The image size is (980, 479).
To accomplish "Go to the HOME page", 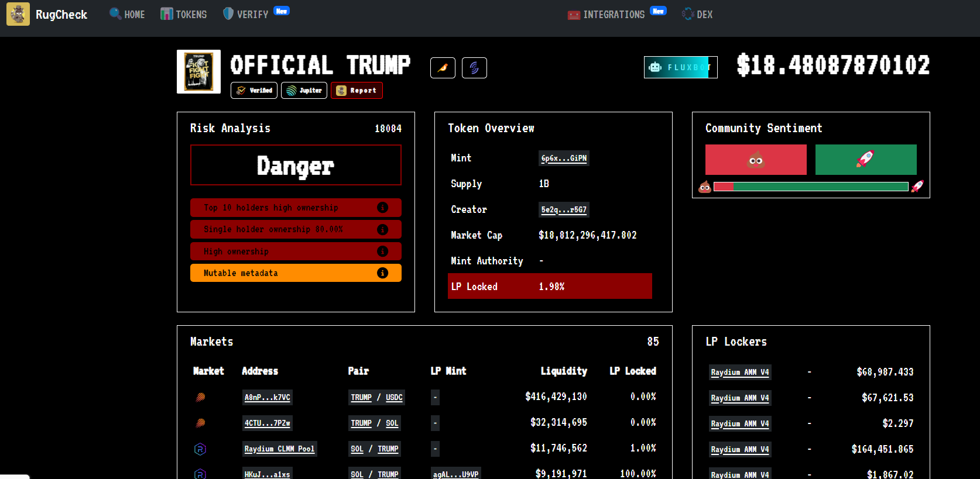I will [127, 14].
